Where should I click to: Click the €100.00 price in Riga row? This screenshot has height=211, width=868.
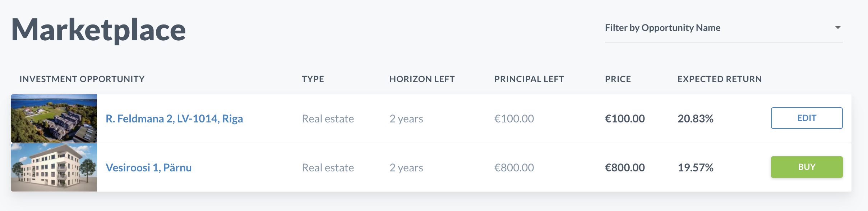pos(625,118)
